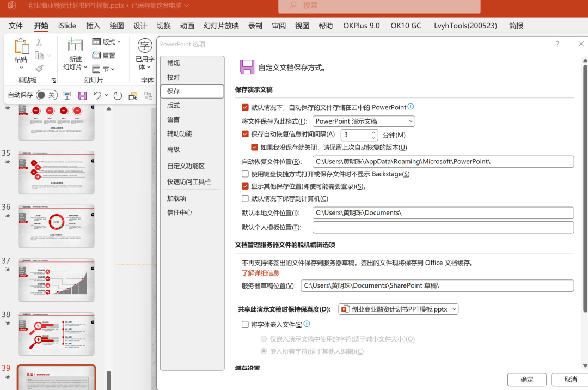The width and height of the screenshot is (588, 390).
Task: Click the default personal templates location field
Action: point(443,227)
